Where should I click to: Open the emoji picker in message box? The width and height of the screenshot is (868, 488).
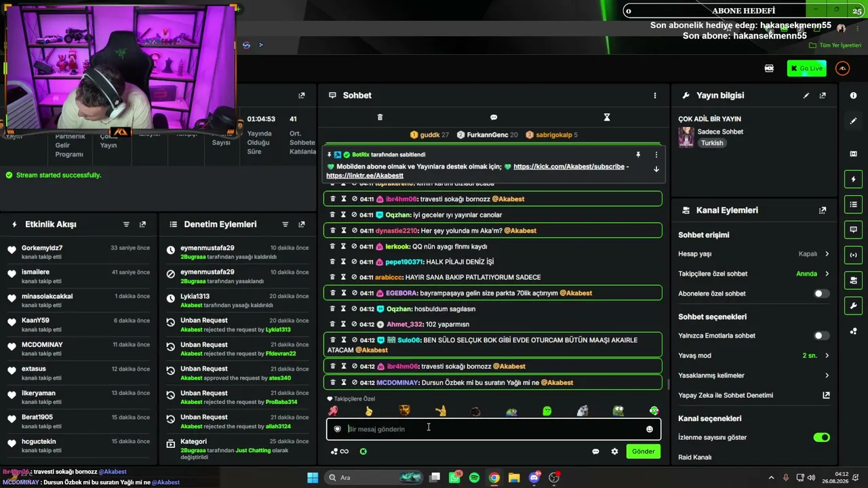click(x=649, y=429)
